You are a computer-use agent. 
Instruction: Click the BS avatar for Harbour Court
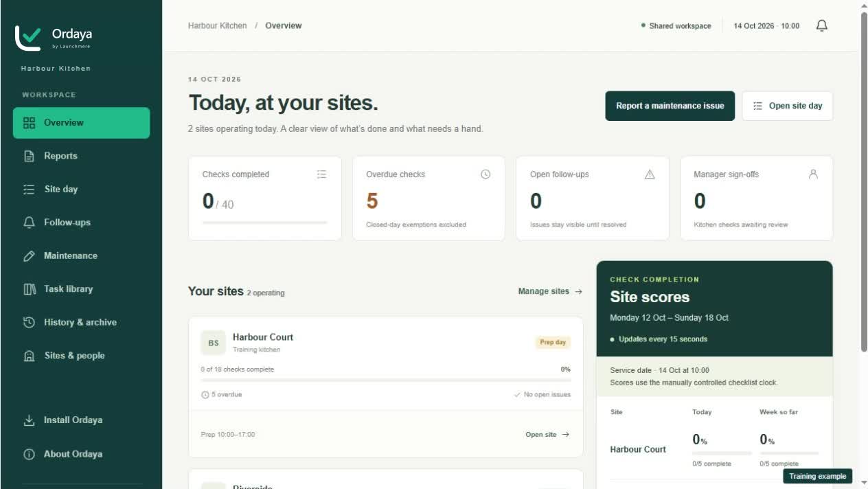pos(214,343)
